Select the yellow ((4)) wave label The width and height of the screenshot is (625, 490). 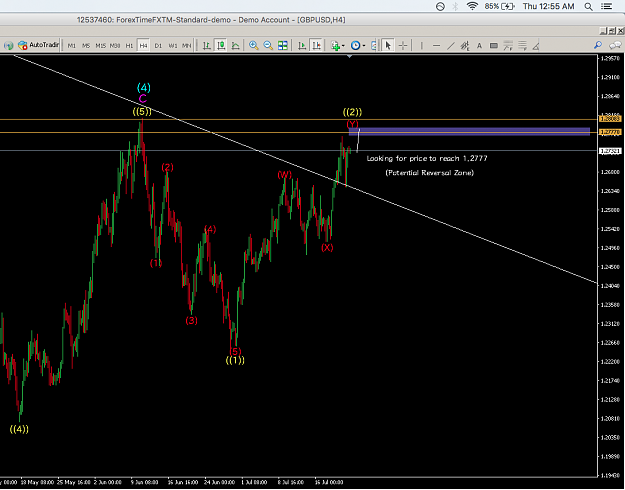click(x=19, y=429)
